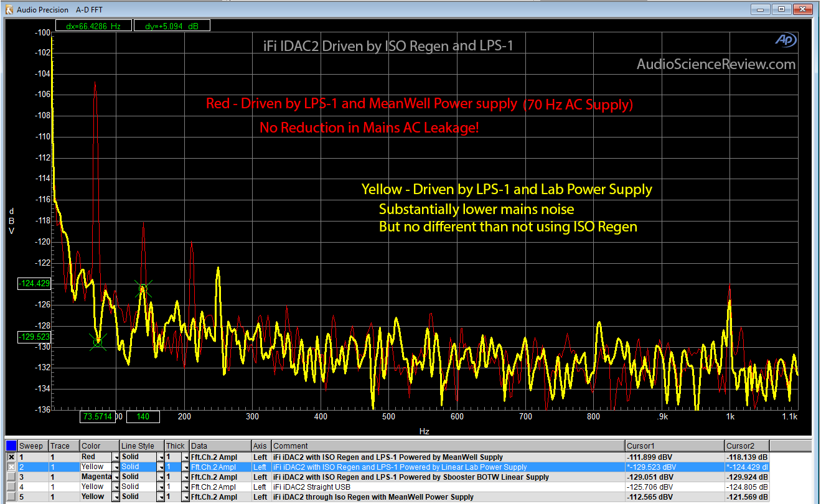Open the line style dropdown for sweep 4
821x504 pixels.
tap(161, 487)
